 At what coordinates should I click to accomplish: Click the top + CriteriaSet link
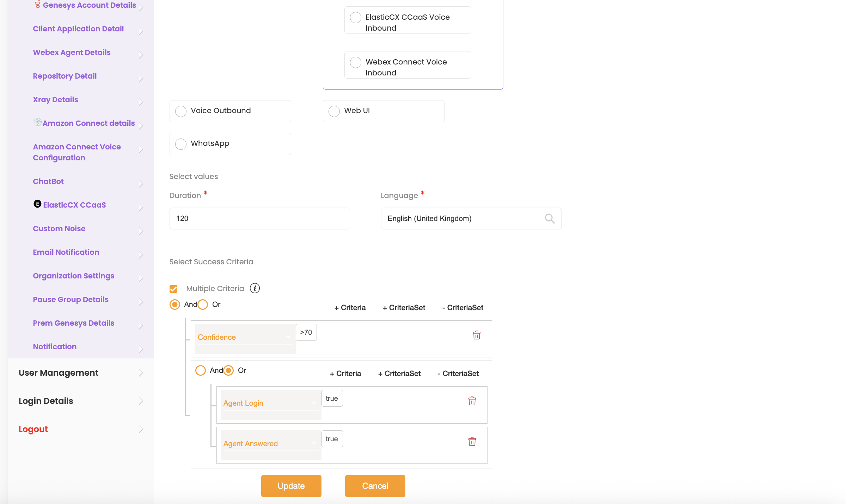pyautogui.click(x=404, y=308)
